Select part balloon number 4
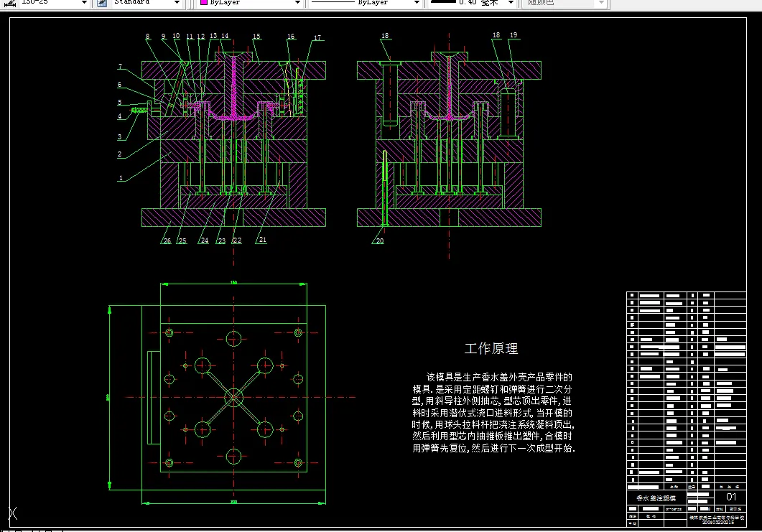Viewport: 762px width, 532px height. (x=119, y=116)
